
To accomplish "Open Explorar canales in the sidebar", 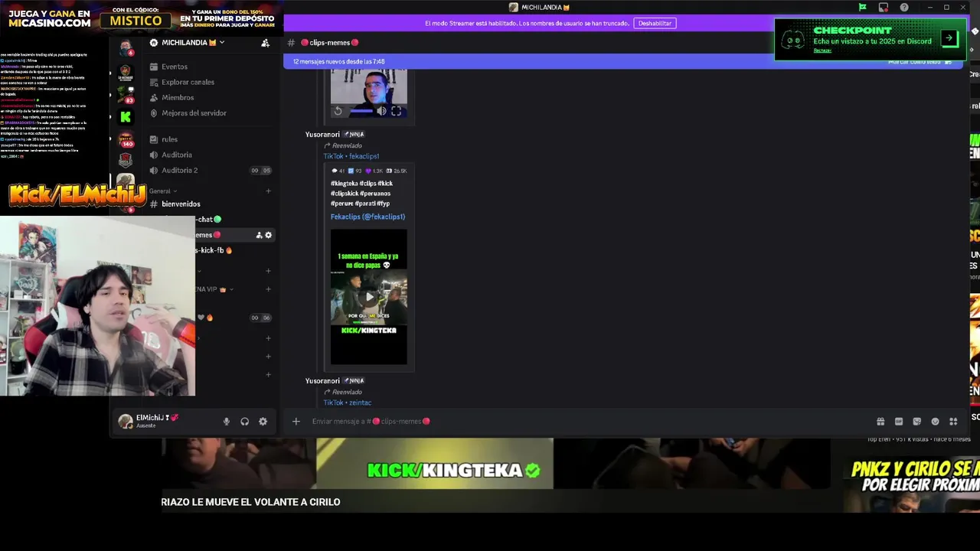I will [181, 82].
